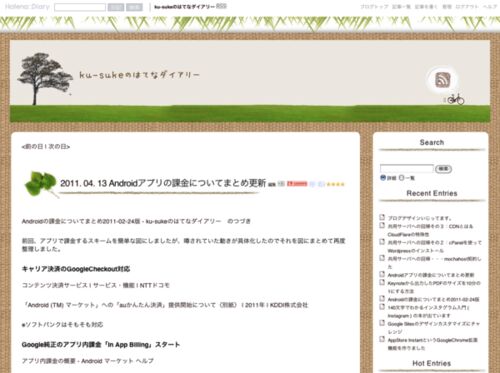
Task: Open 記事一覧 in top menu
Action: click(401, 7)
